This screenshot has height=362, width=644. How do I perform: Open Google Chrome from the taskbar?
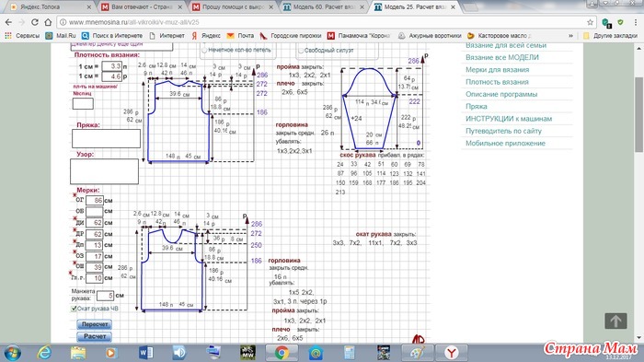pyautogui.click(x=282, y=353)
